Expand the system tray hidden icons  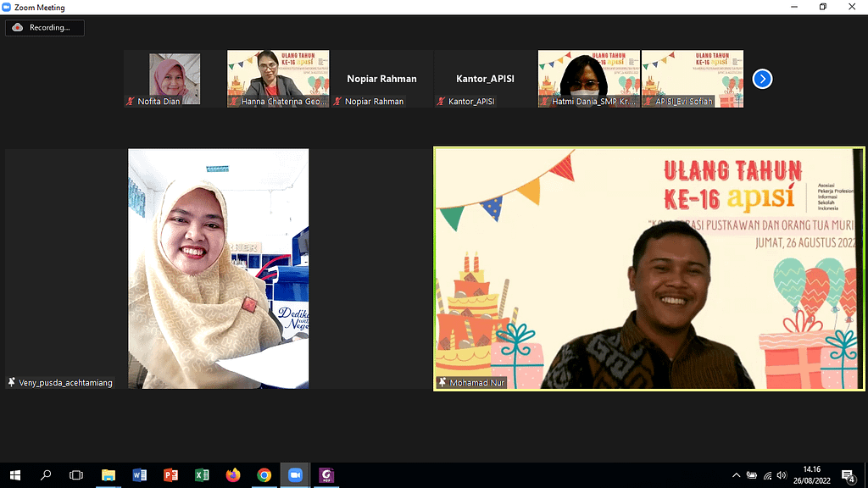pos(737,475)
